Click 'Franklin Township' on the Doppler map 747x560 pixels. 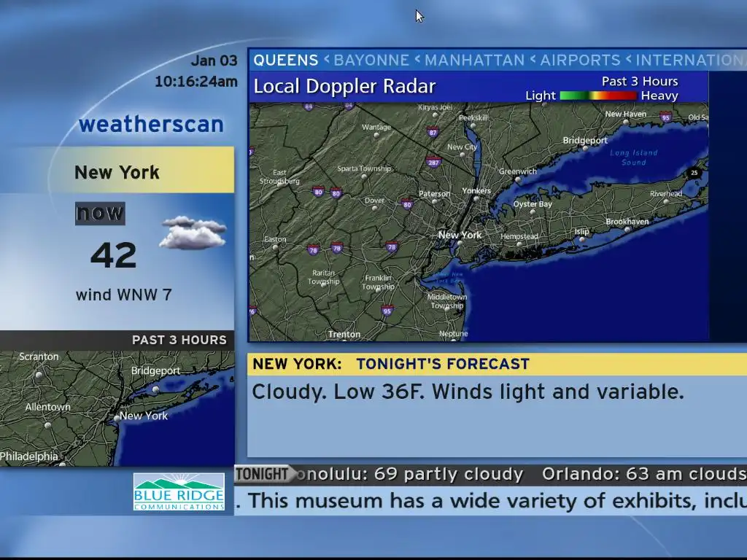[378, 282]
